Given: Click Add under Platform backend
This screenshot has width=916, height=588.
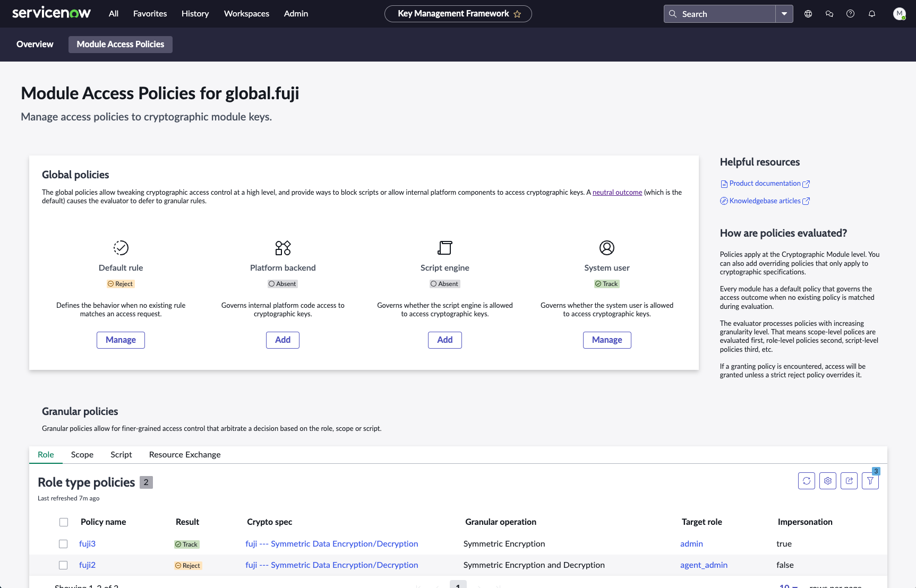Looking at the screenshot, I should pos(282,340).
